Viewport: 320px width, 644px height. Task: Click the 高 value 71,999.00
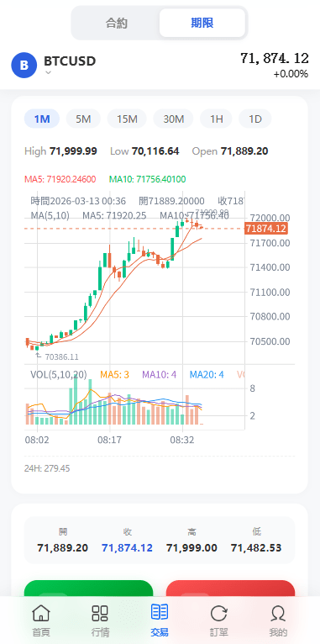tap(191, 548)
